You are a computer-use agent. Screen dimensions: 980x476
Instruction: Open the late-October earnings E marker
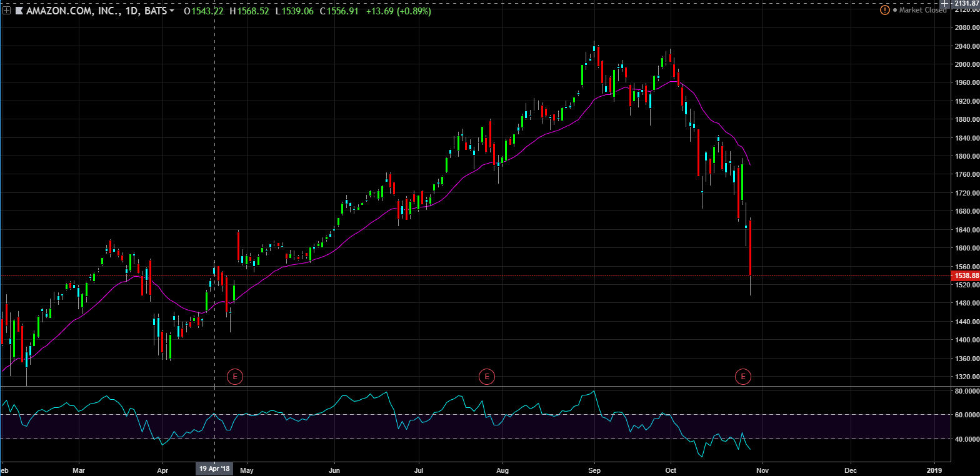[743, 376]
